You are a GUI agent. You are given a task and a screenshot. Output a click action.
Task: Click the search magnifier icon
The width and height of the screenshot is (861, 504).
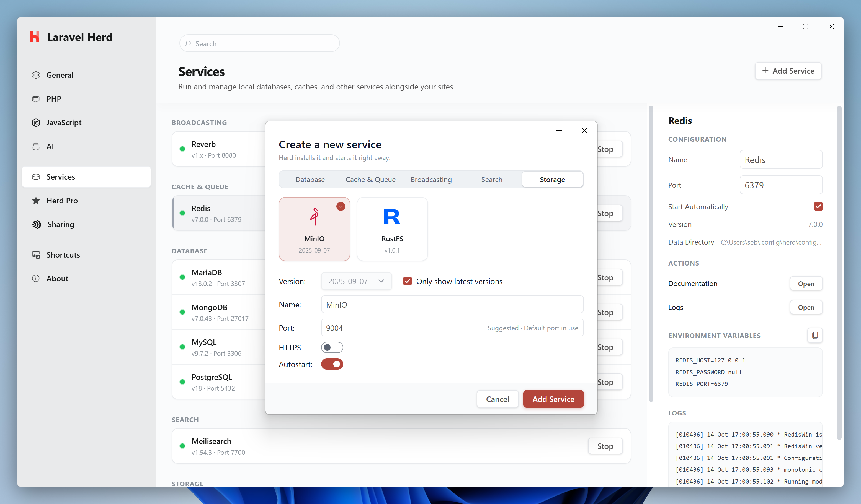pos(188,43)
